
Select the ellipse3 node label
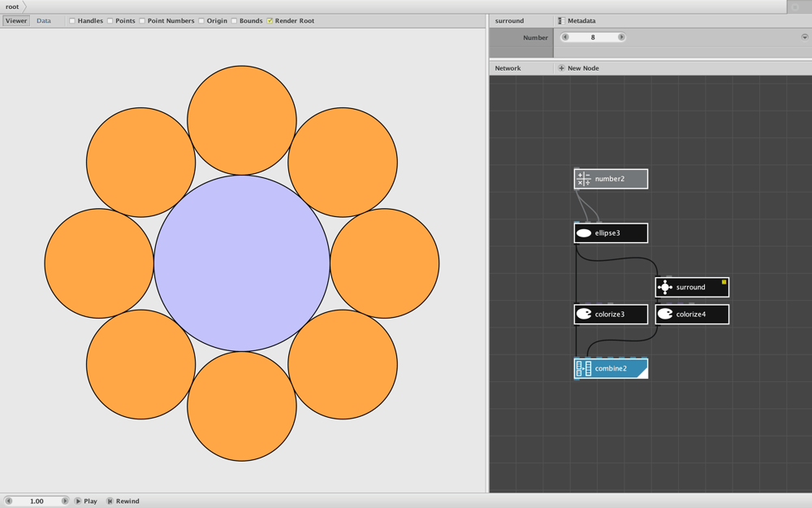(x=607, y=233)
